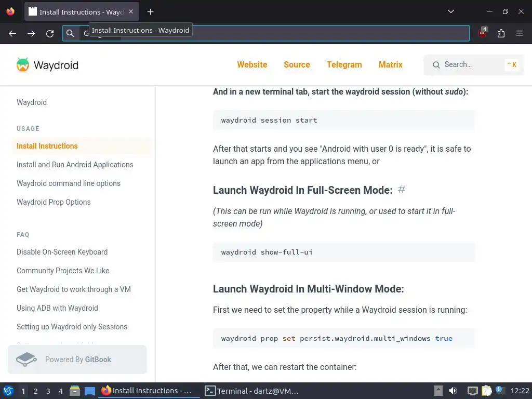This screenshot has width=532, height=399.
Task: Click the removable media eject tray icon
Action: pyautogui.click(x=438, y=391)
